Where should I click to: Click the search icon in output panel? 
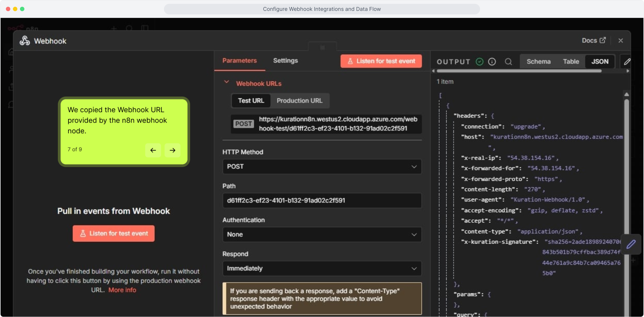(x=508, y=62)
